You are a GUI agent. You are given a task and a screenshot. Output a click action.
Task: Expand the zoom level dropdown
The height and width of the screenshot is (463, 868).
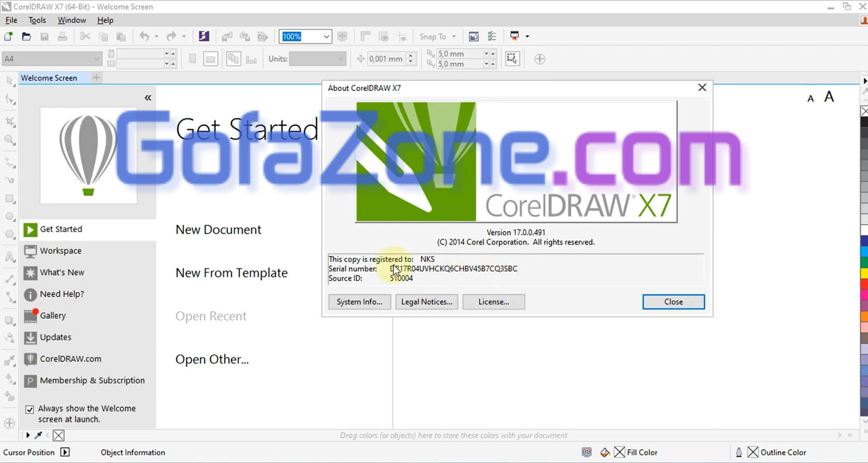point(326,37)
